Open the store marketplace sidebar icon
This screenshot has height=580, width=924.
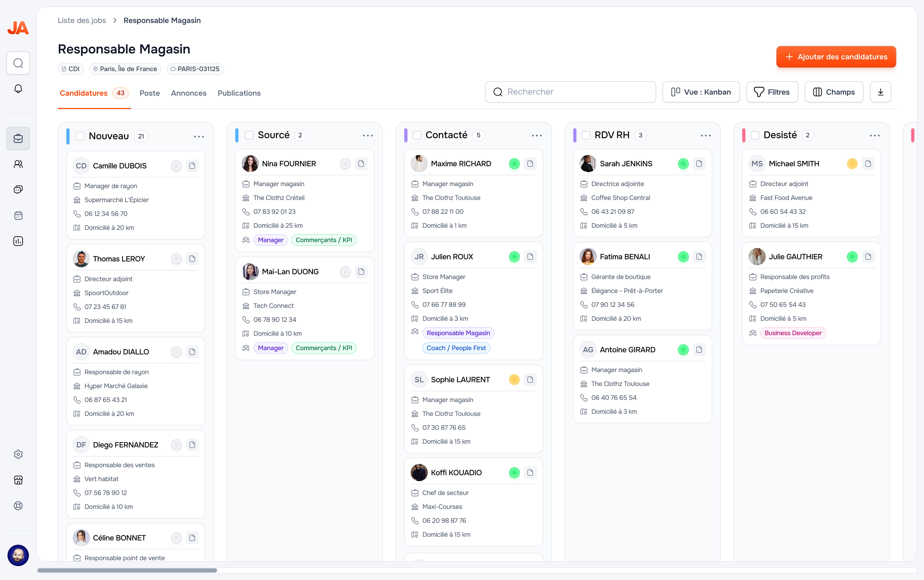tap(18, 480)
